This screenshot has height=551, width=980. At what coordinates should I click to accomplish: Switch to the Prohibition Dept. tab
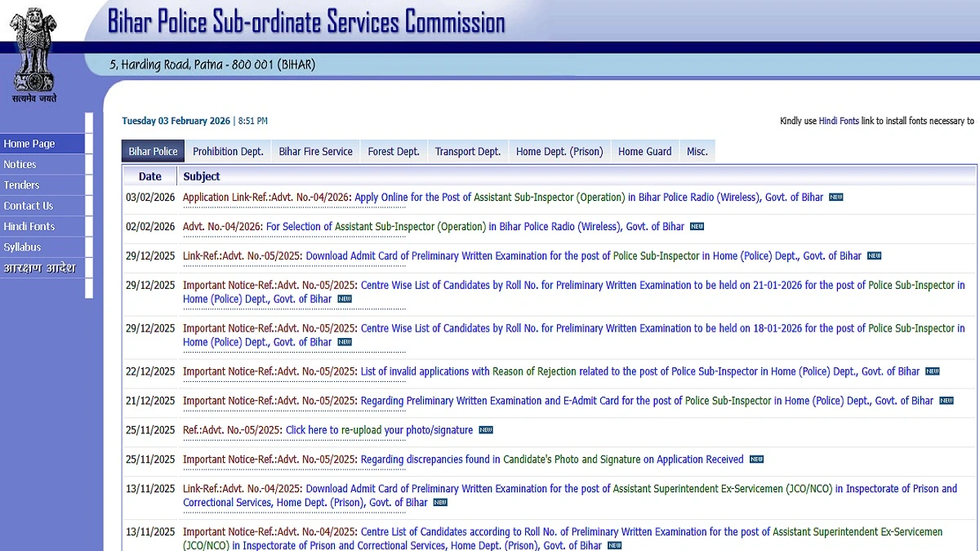click(x=228, y=151)
